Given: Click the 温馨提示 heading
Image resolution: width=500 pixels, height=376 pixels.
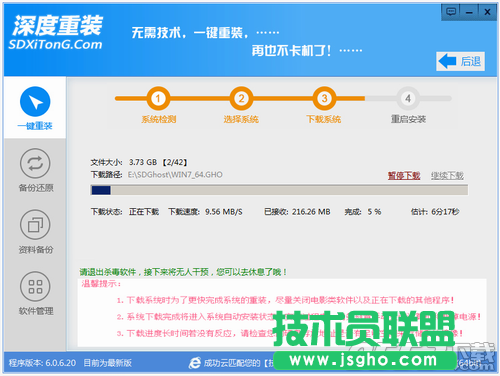Looking at the screenshot, I should click(101, 284).
